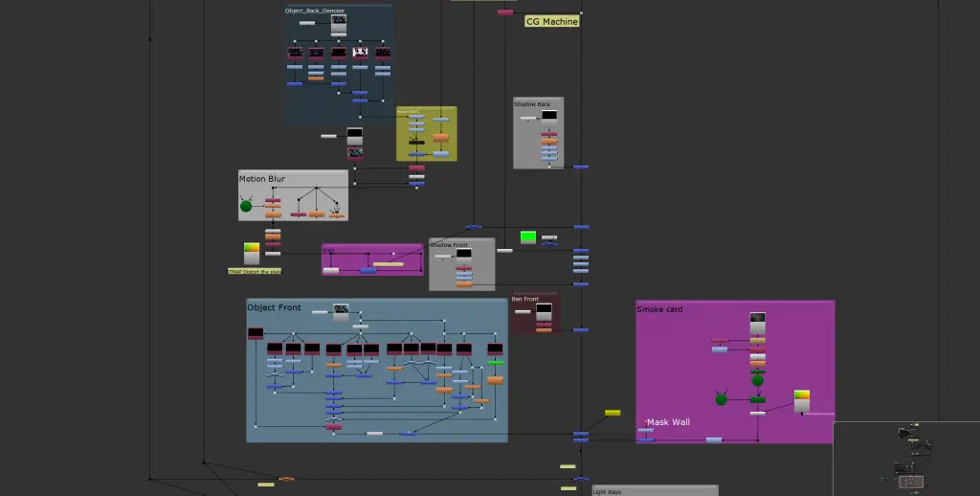The height and width of the screenshot is (496, 980).
Task: Click the green circular node in Motion Blur
Action: (x=246, y=206)
